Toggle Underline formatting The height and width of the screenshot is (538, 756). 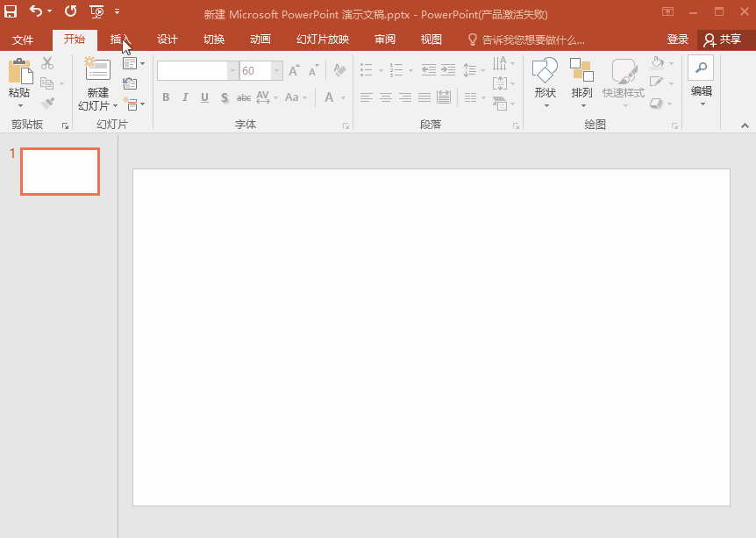tap(204, 97)
